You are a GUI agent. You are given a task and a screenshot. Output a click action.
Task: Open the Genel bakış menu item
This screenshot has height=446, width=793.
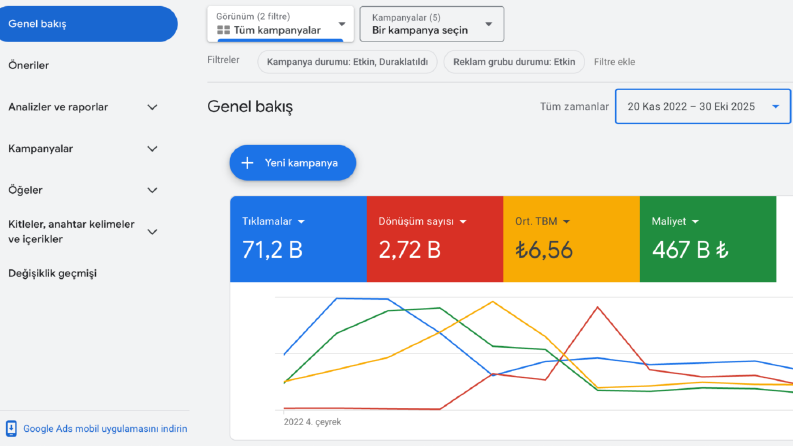pos(88,24)
